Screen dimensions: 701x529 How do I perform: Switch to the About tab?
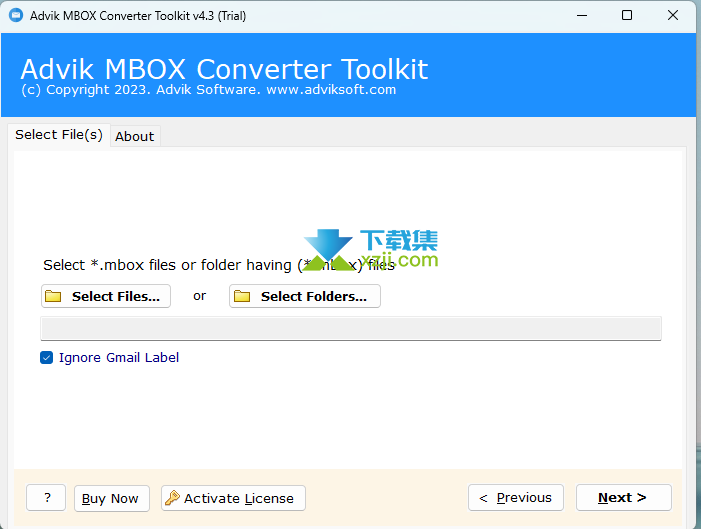(135, 136)
